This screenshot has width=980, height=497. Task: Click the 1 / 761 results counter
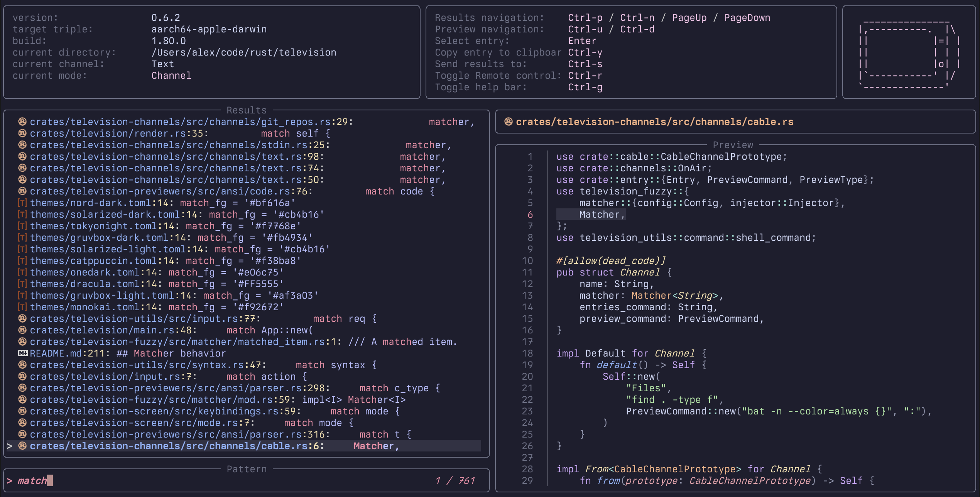pyautogui.click(x=455, y=481)
